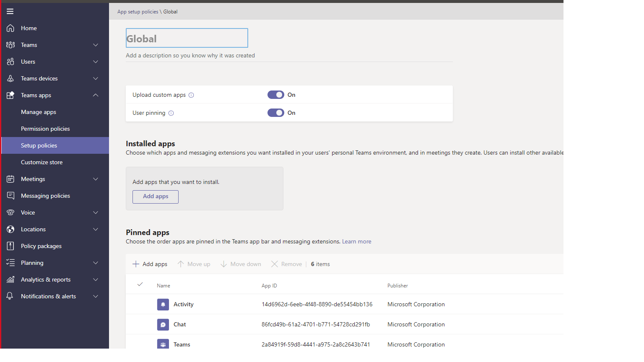Click Move down label in toolbar
This screenshot has height=362, width=644.
pos(246,264)
